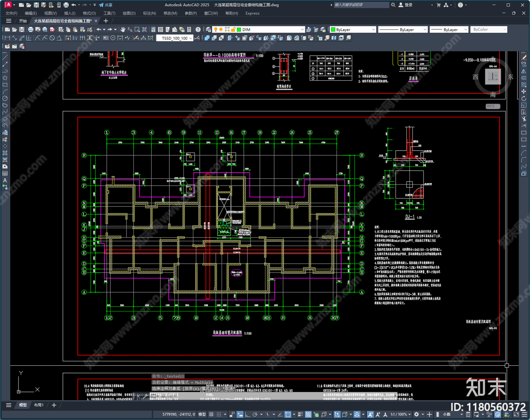The height and width of the screenshot is (420, 530).
Task: Toggle polar tracking in status bar
Action: (255, 414)
